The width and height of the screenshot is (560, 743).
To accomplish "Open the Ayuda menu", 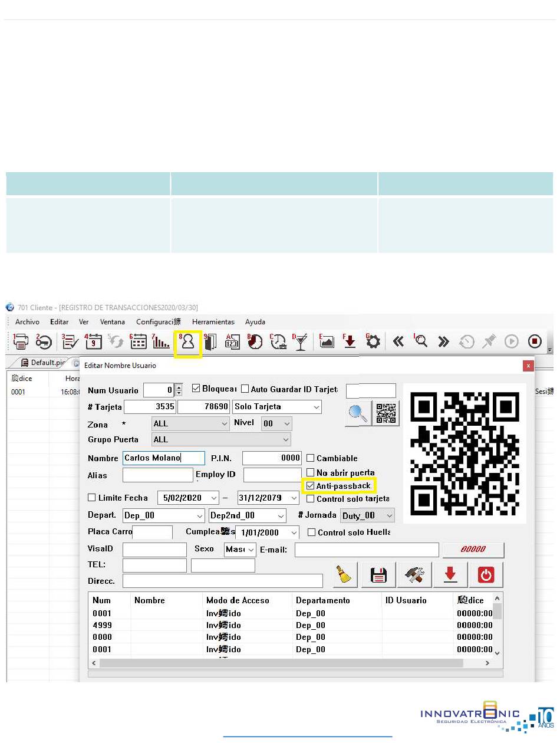I will pos(255,322).
